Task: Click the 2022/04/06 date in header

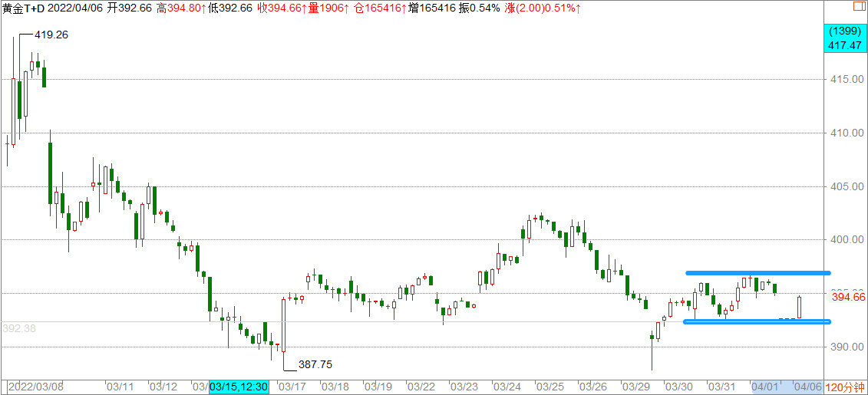Action: pyautogui.click(x=75, y=8)
